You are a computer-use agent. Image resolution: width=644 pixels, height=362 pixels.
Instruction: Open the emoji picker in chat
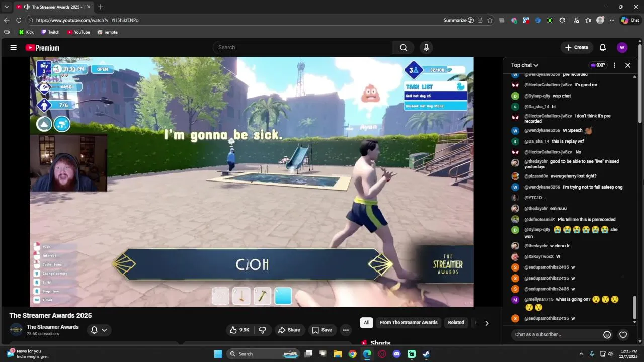pyautogui.click(x=607, y=335)
